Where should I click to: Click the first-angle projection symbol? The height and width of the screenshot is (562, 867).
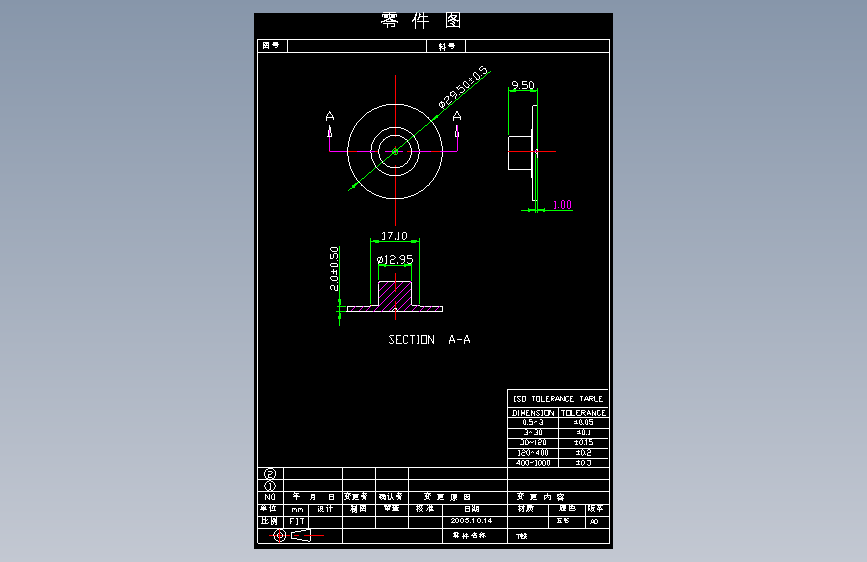(296, 535)
